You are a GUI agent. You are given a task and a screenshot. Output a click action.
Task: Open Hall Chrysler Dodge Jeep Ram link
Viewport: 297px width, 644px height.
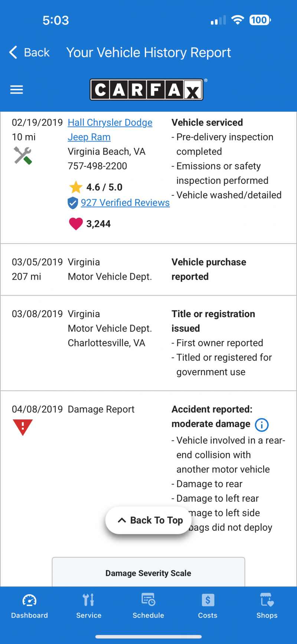(x=110, y=123)
